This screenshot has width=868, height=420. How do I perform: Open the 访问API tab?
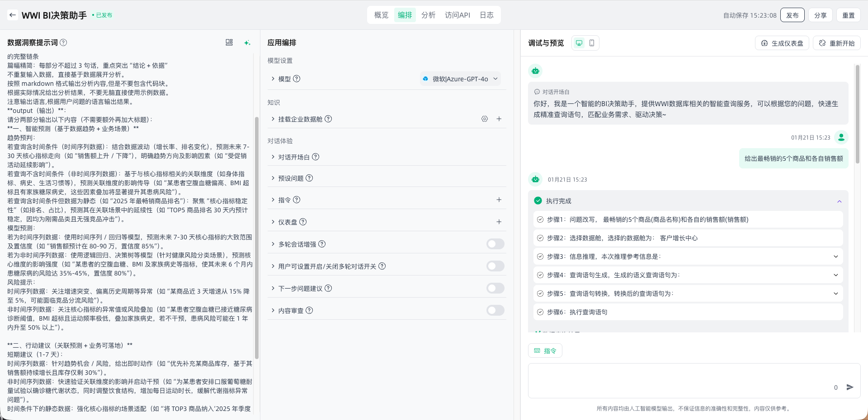[x=457, y=15]
